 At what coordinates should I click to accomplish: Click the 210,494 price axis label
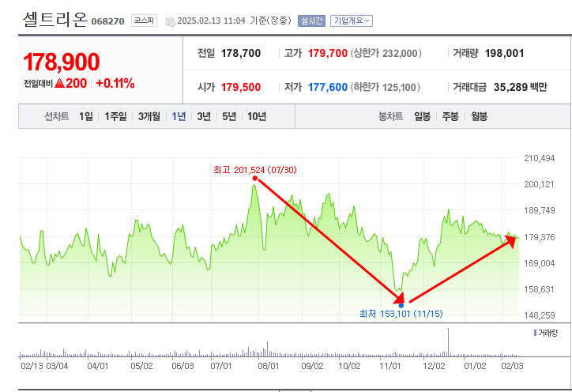coord(539,158)
